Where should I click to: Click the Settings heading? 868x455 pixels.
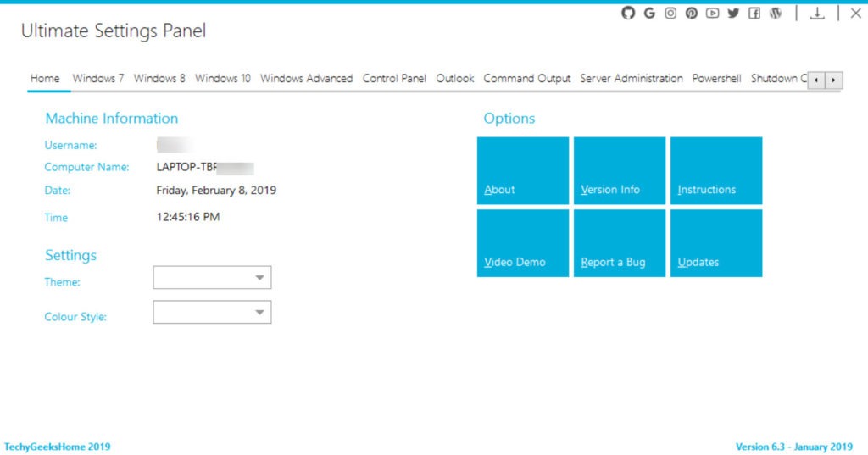71,255
